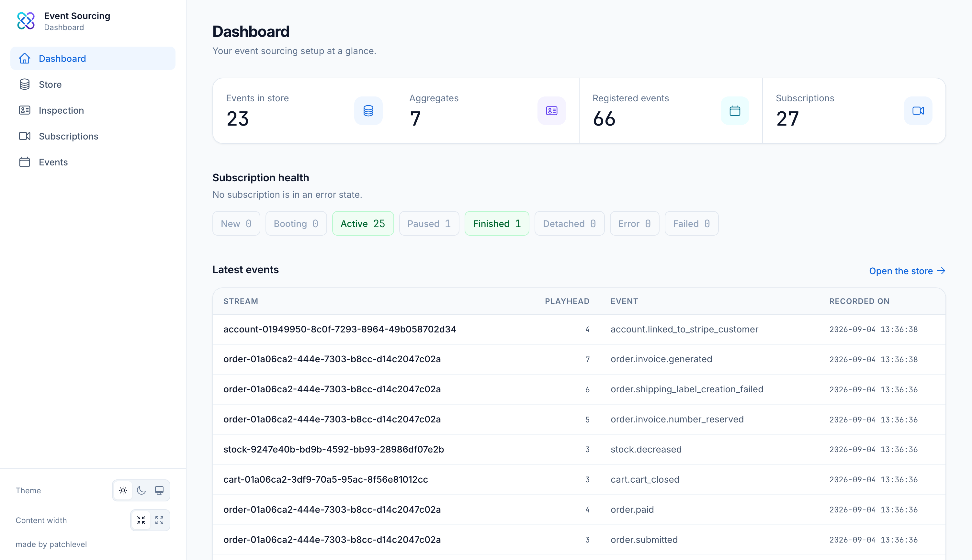Click the Store database icon in sidebar
The image size is (972, 560).
coord(25,84)
